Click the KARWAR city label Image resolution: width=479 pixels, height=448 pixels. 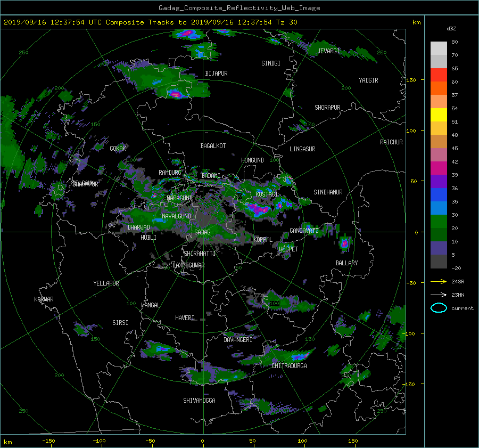point(44,299)
